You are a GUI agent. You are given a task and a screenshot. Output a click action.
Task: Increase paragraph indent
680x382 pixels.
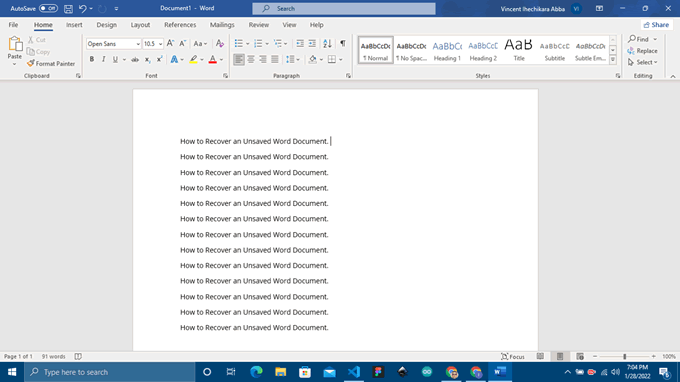pyautogui.click(x=312, y=43)
